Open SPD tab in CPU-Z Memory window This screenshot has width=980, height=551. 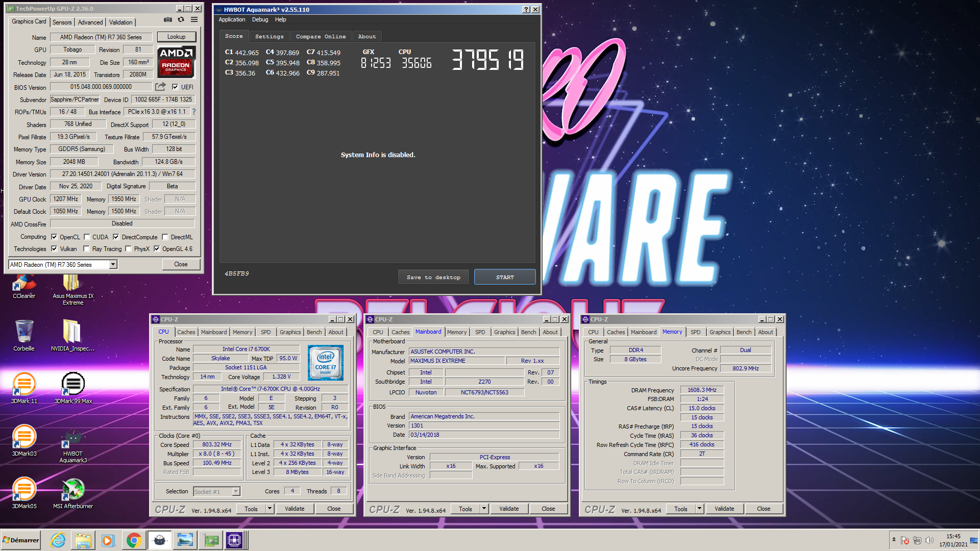coord(695,332)
